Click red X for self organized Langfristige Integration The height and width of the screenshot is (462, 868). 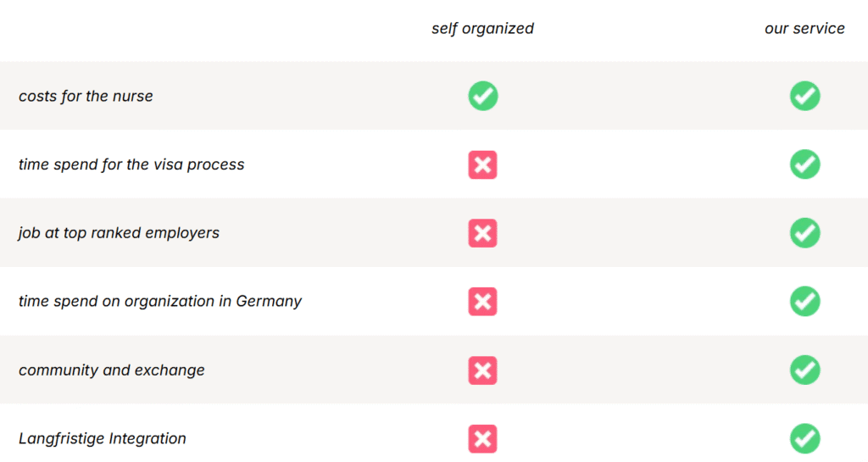click(x=483, y=439)
